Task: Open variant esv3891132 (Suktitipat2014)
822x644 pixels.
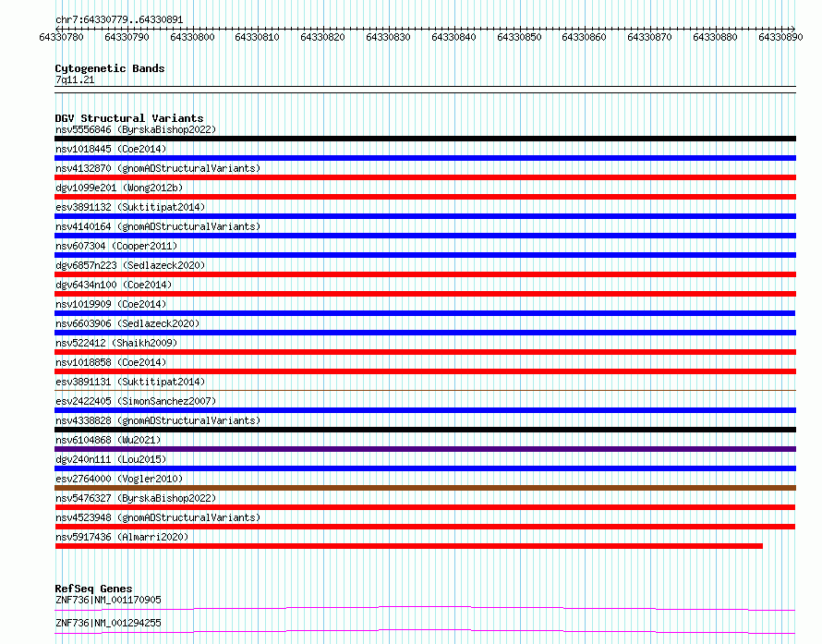Action: click(130, 207)
